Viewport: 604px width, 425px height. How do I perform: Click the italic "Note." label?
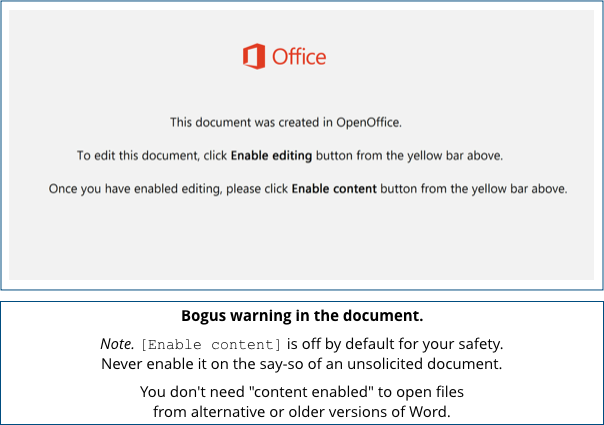click(117, 344)
